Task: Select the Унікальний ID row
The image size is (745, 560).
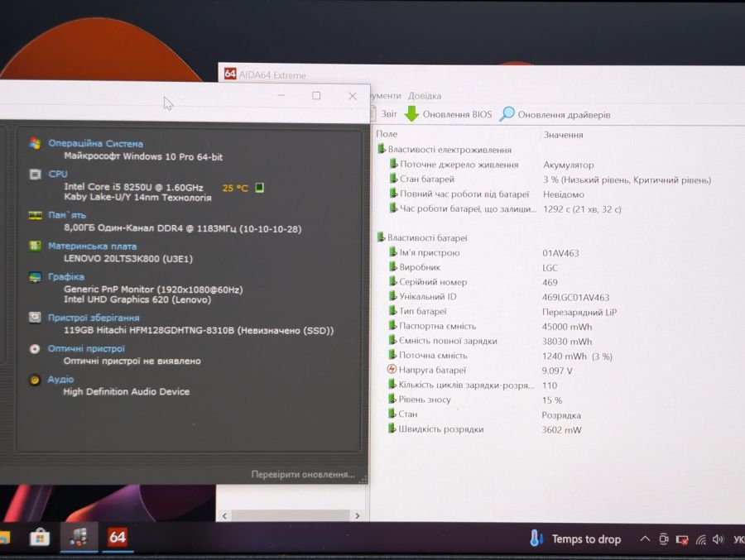Action: [499, 297]
